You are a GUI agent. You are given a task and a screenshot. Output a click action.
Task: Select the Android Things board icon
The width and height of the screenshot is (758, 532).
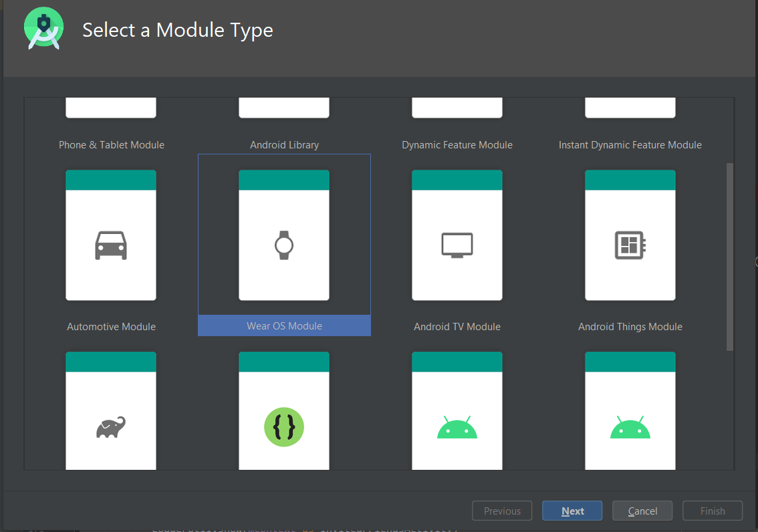[630, 245]
